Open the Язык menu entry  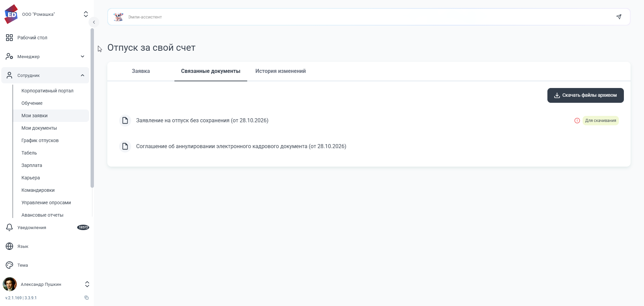click(23, 246)
